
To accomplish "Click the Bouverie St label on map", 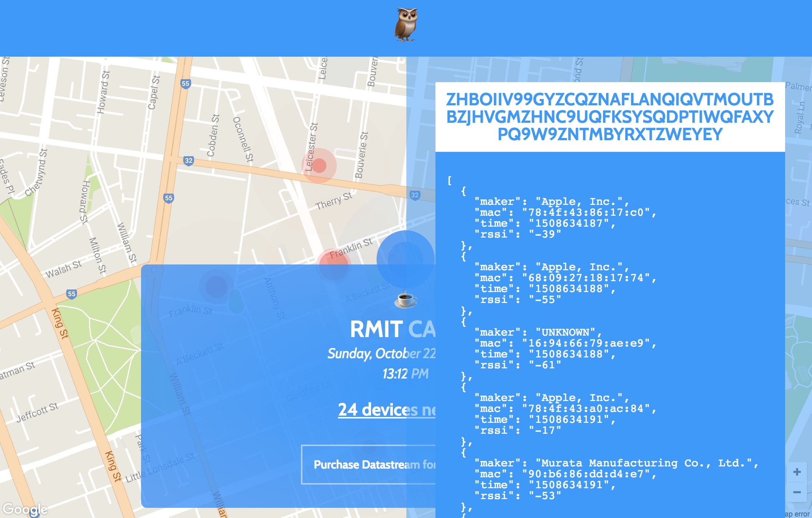I will [361, 155].
